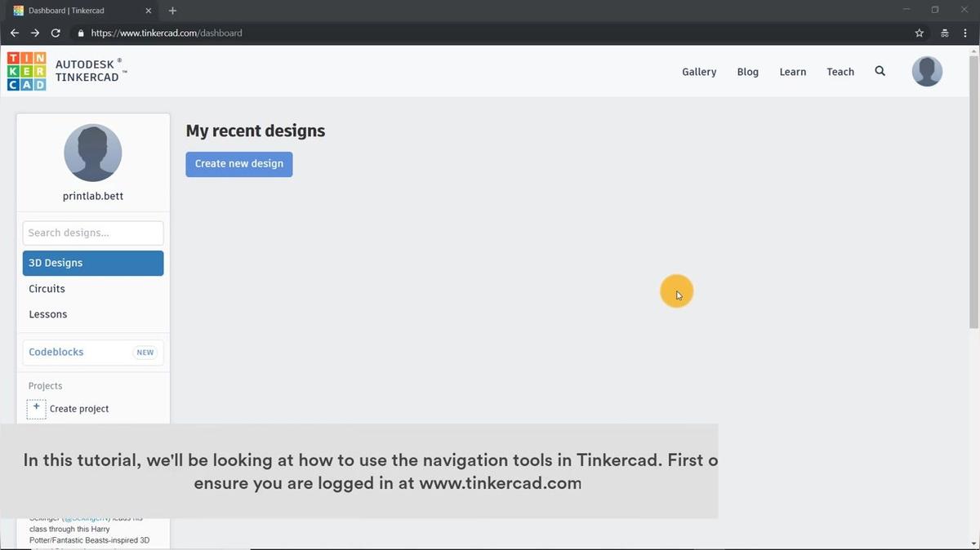Click the incognito icon beside the star

tap(944, 33)
